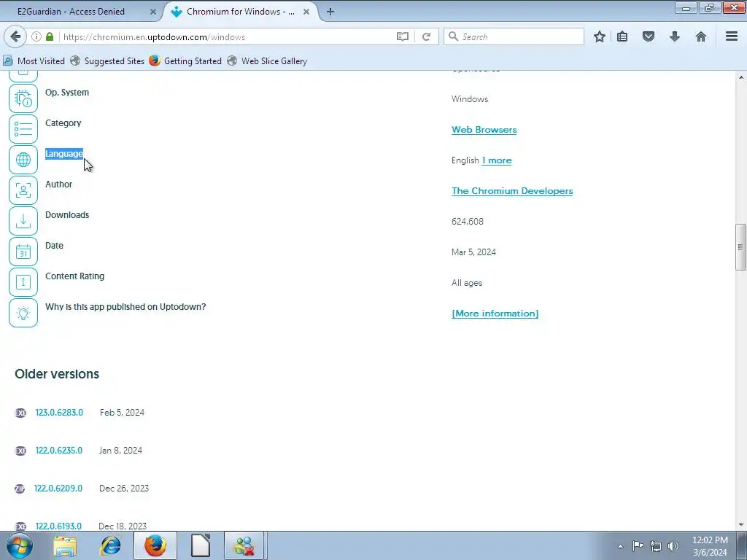Screen dimensions: 747x560
Task: Launch Internet Explorer from the taskbar
Action: pyautogui.click(x=110, y=546)
